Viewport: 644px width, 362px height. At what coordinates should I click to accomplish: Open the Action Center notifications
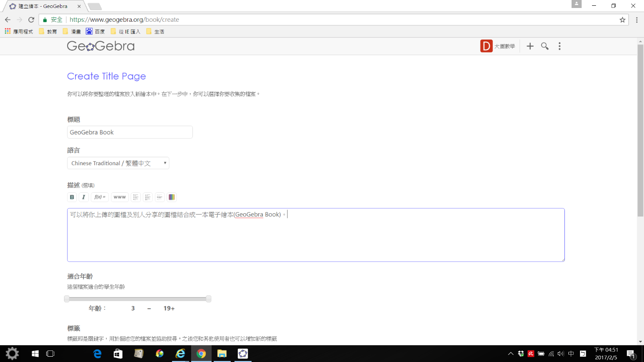coord(631,354)
